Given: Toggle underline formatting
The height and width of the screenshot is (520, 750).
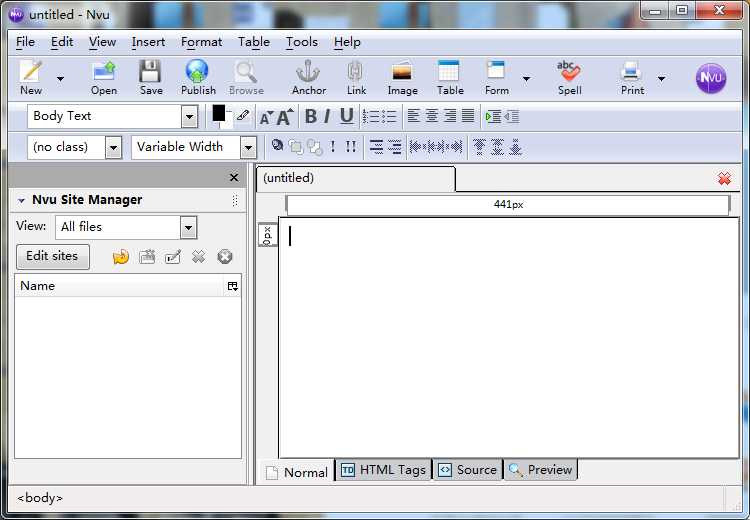Looking at the screenshot, I should [x=346, y=116].
